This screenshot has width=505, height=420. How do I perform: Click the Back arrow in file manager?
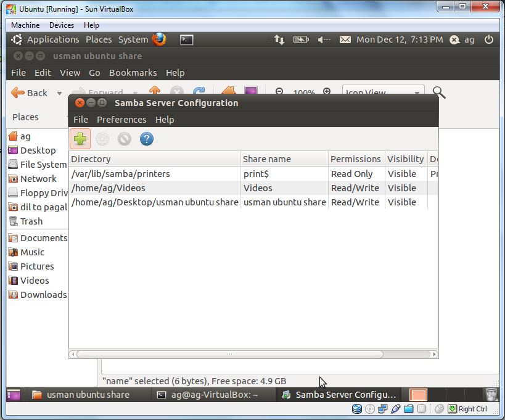point(30,93)
